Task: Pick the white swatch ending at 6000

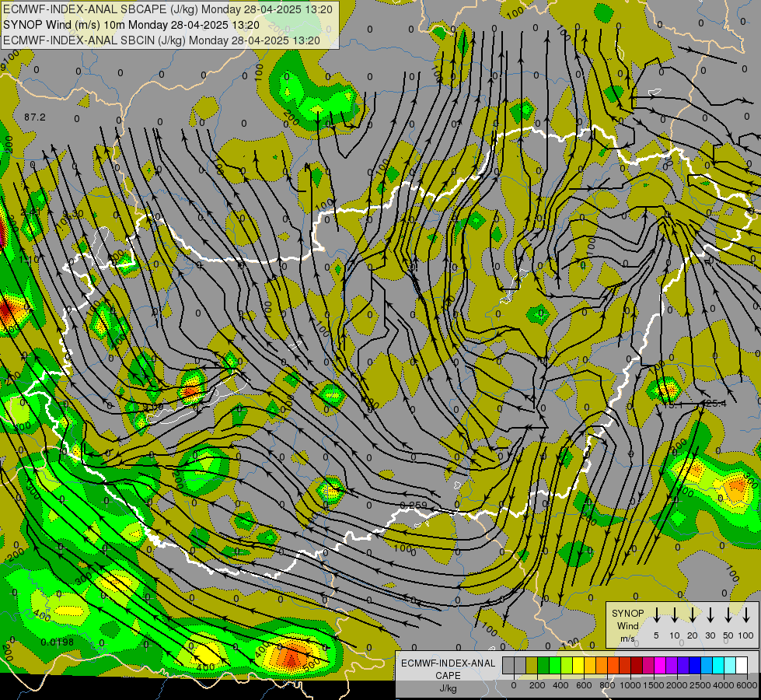Action: [x=742, y=665]
